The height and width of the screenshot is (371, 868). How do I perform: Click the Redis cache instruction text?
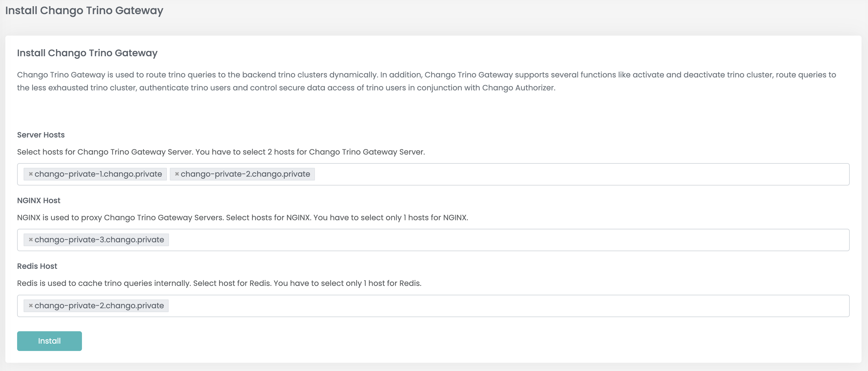[x=219, y=283]
